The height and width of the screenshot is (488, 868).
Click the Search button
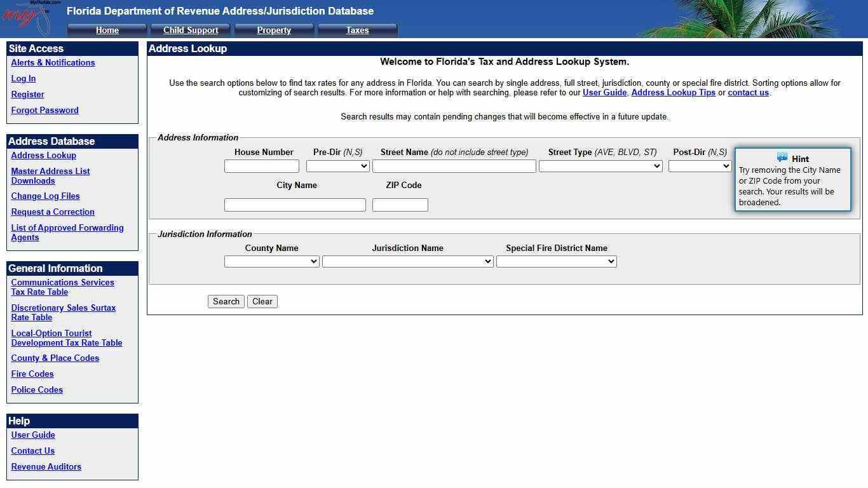click(226, 301)
